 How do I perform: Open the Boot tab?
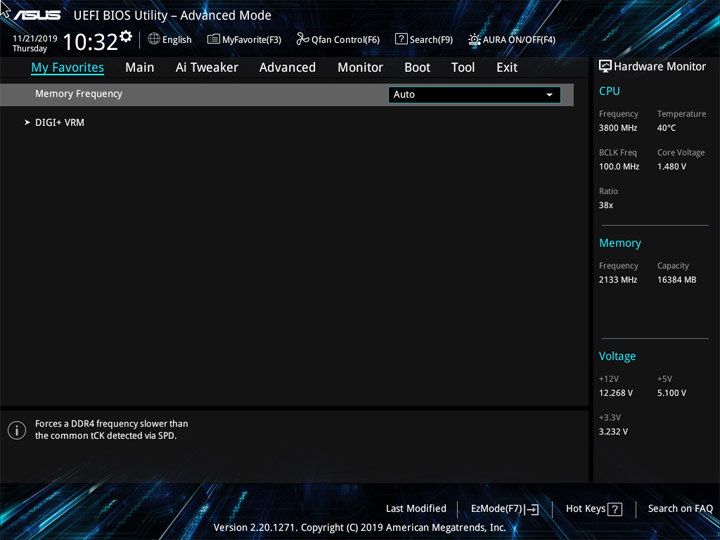coord(417,68)
